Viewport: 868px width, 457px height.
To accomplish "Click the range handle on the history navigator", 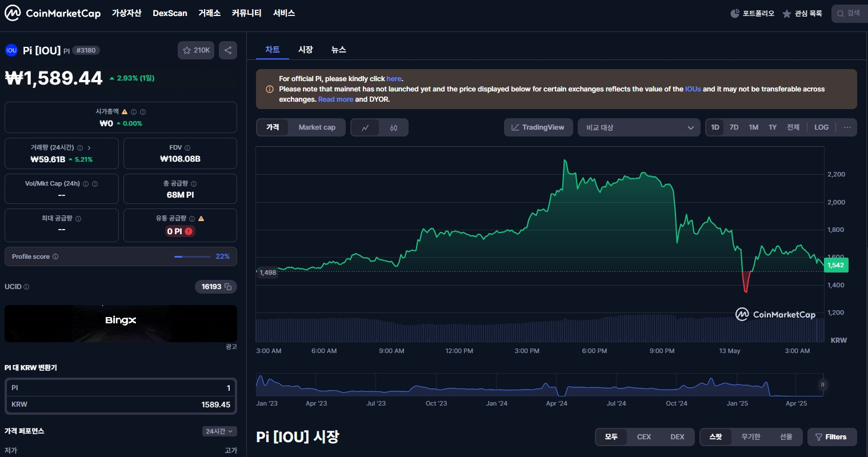I will 823,384.
